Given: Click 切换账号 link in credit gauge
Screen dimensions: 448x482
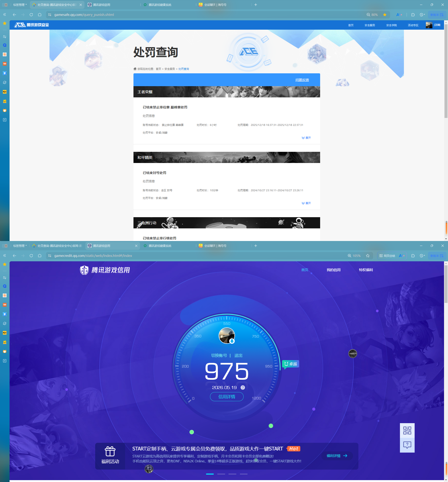Looking at the screenshot, I should tap(219, 355).
